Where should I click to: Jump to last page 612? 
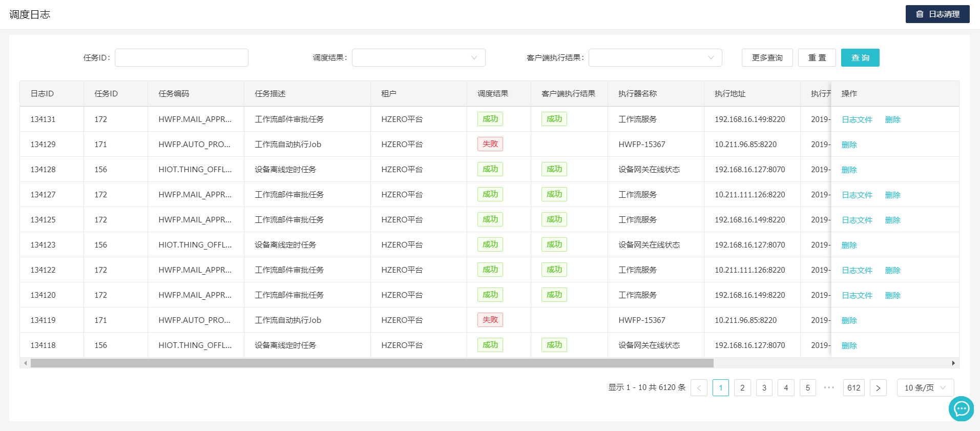click(x=854, y=388)
